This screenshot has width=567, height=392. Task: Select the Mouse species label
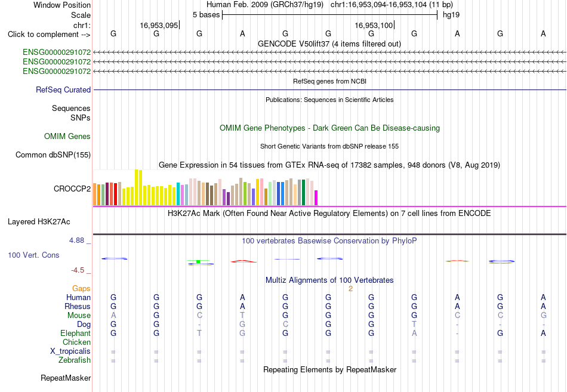click(x=79, y=316)
